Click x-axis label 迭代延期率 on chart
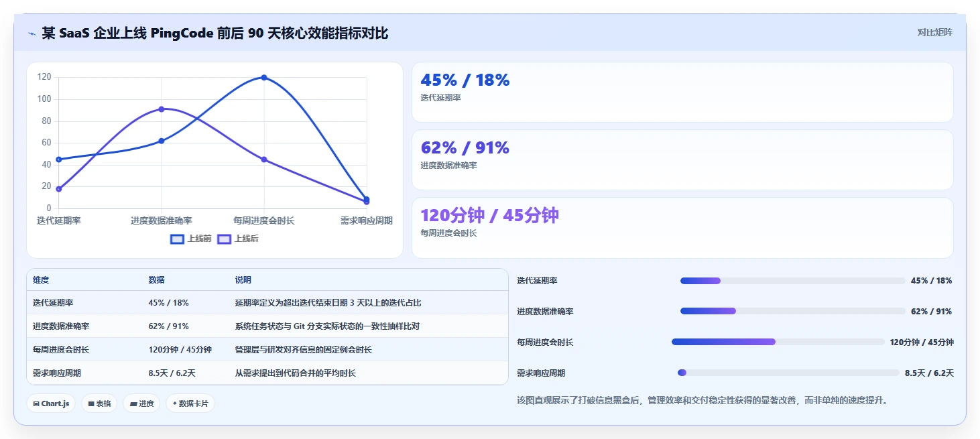Screen dimensions: 980x439 (x=59, y=221)
